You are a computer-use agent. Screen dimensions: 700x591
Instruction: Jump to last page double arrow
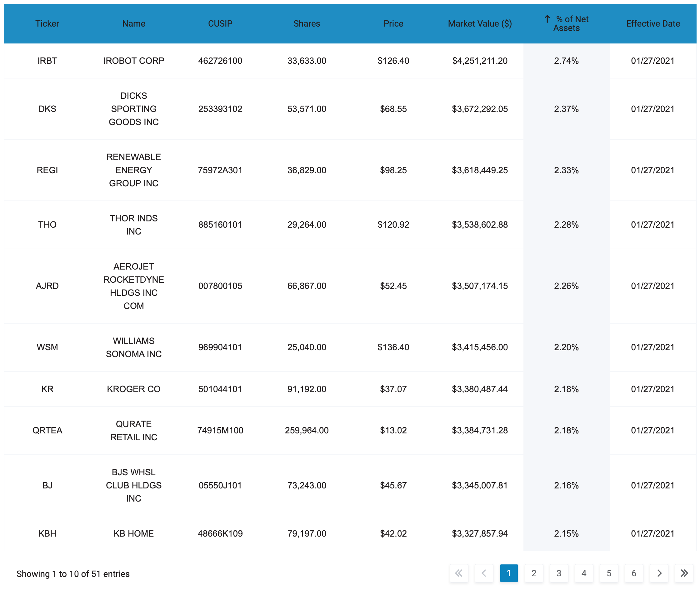coord(684,573)
